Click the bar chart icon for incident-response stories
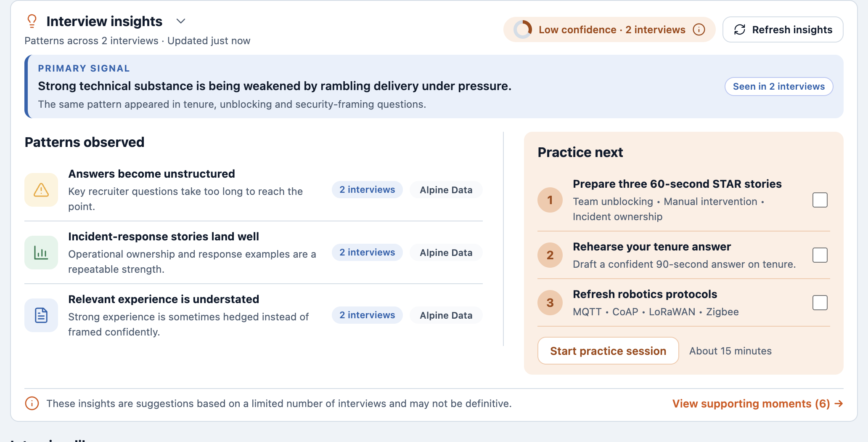 (41, 253)
